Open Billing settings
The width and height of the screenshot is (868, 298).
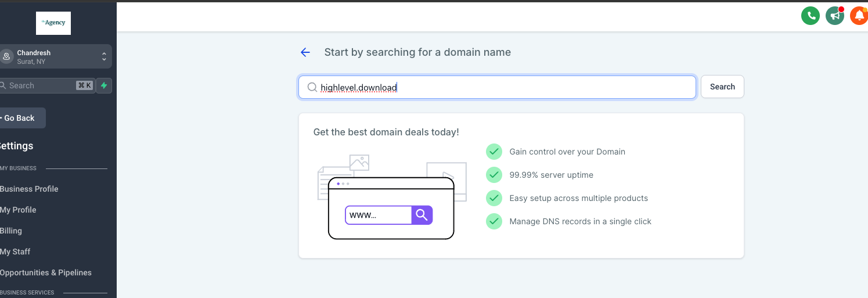[11, 231]
